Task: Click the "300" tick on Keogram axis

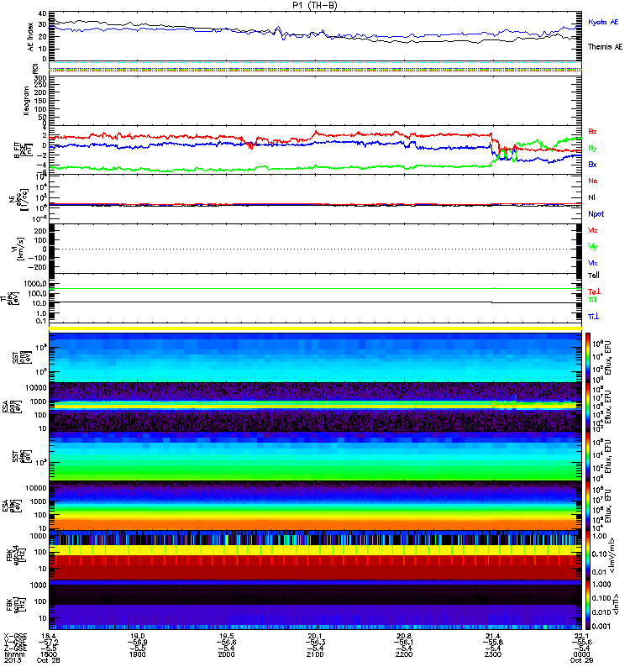Action: [40, 78]
